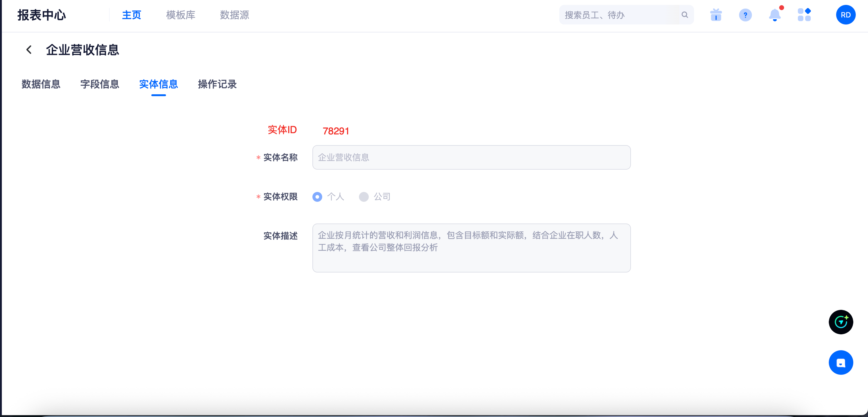Select the 个人 radio option
This screenshot has height=417, width=868.
tap(317, 197)
